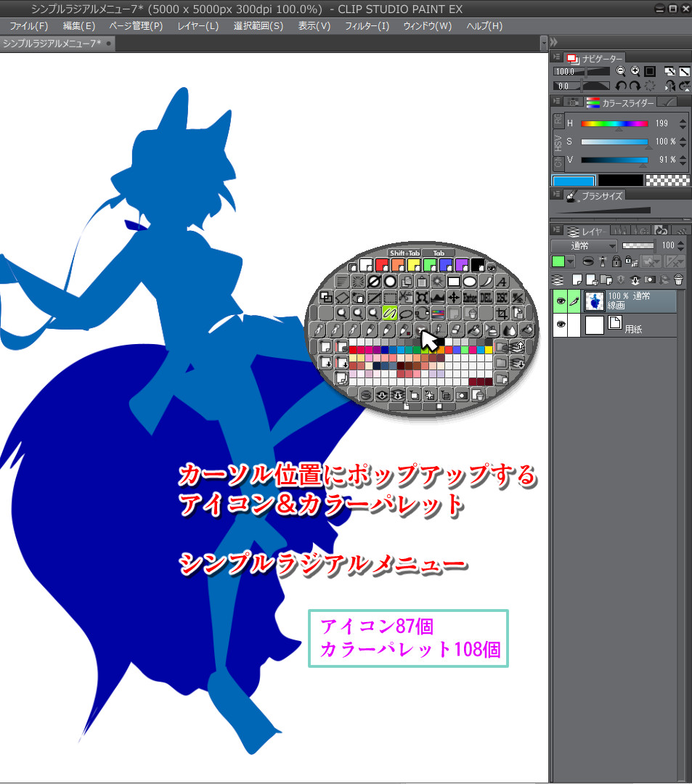Click the H hue slider bar
The width and height of the screenshot is (692, 784).
point(614,123)
